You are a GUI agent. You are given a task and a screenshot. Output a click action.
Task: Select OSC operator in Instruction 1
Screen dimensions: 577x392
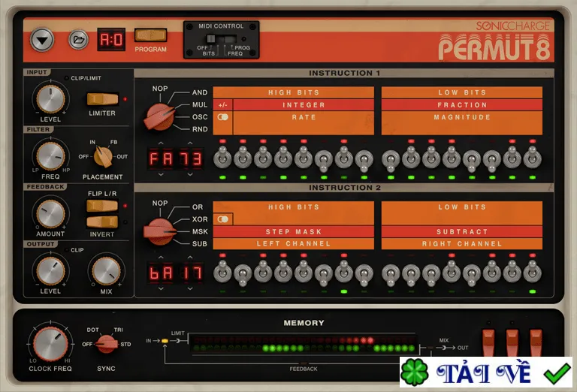(x=200, y=117)
